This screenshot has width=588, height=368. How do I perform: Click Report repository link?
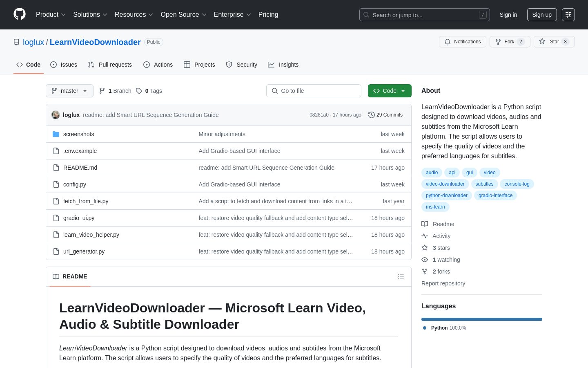tap(443, 283)
